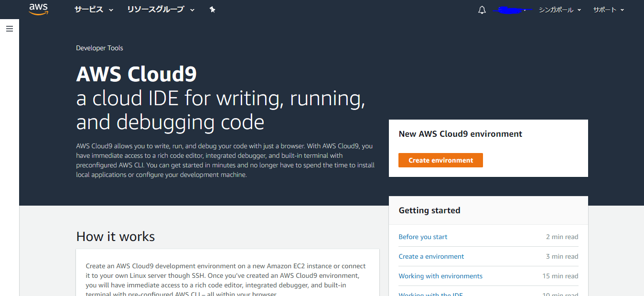
Task: Open the Before you start link
Action: [423, 237]
